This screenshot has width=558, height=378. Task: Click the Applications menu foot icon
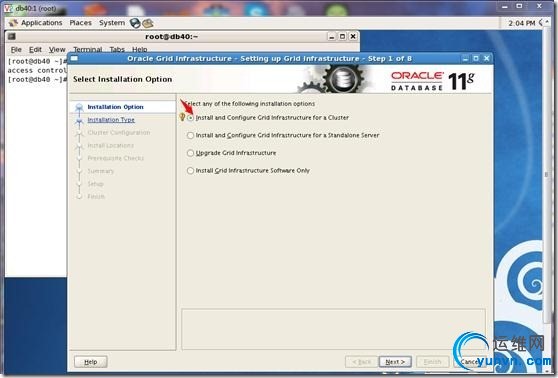14,23
